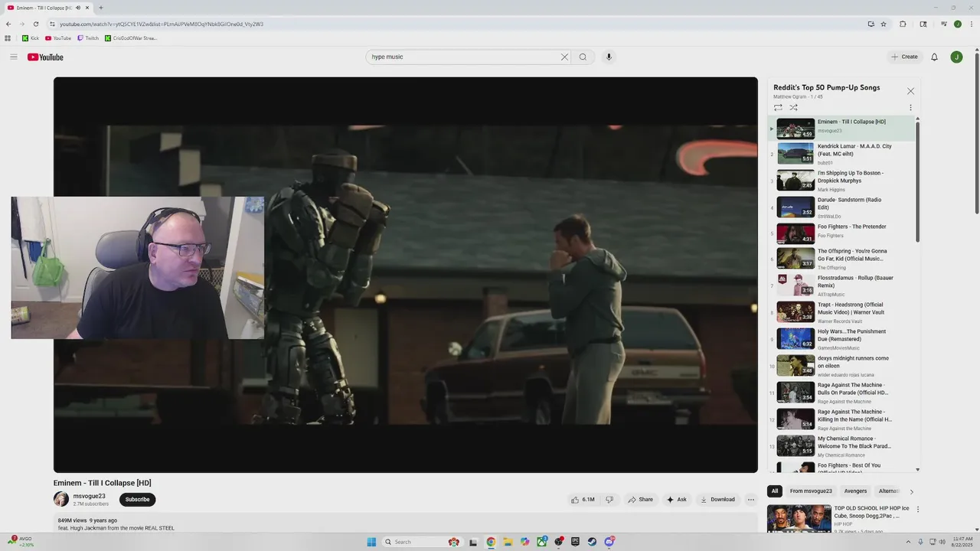Image resolution: width=980 pixels, height=551 pixels.
Task: Open TOP OLD SCHOOL HIP HOP recommended video
Action: coord(840,519)
